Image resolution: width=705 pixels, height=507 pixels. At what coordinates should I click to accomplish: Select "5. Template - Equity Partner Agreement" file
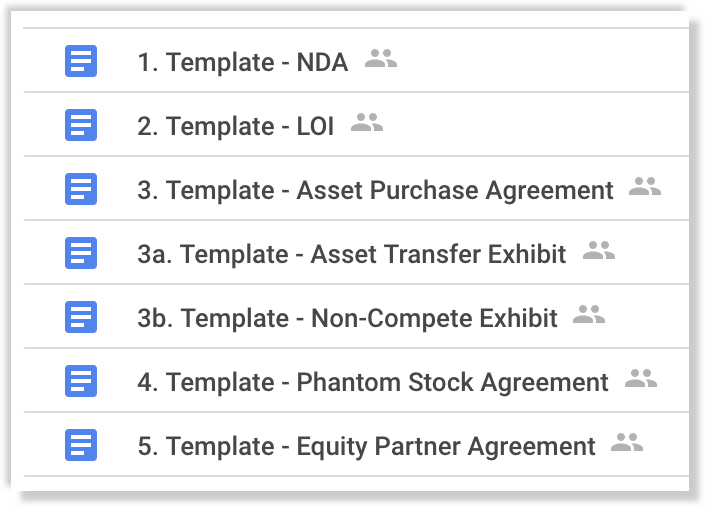366,446
